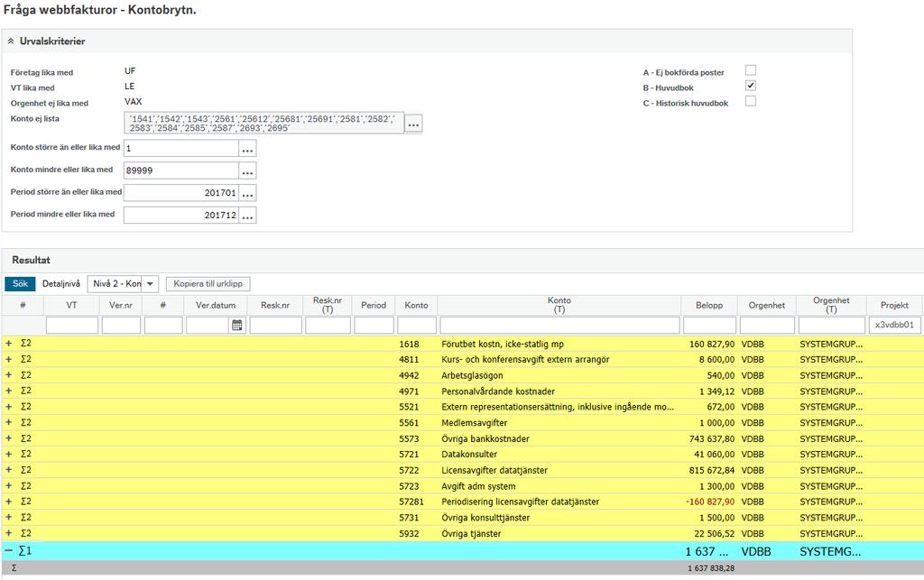Collapse the Σ1 total row
Viewport: 924px width, 580px height.
(x=9, y=551)
